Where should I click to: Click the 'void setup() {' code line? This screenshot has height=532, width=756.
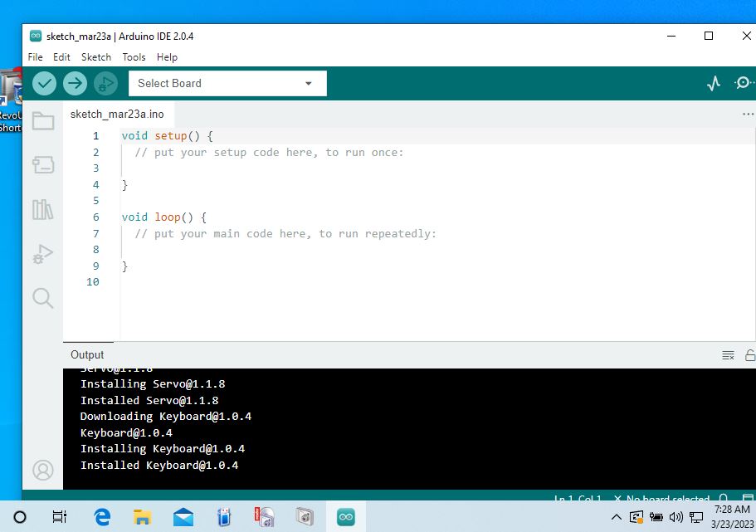(168, 136)
